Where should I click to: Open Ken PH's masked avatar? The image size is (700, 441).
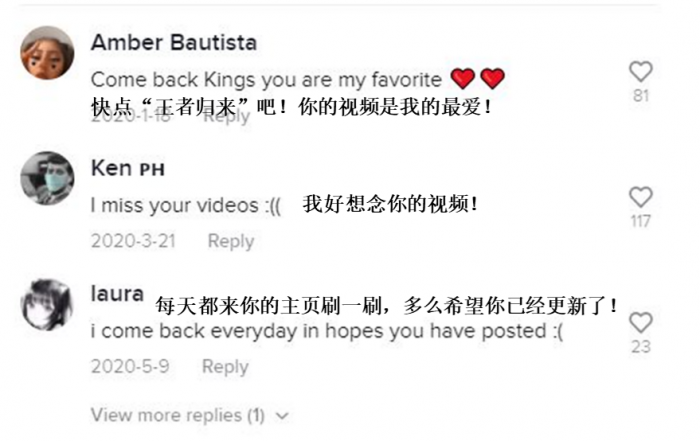47,178
